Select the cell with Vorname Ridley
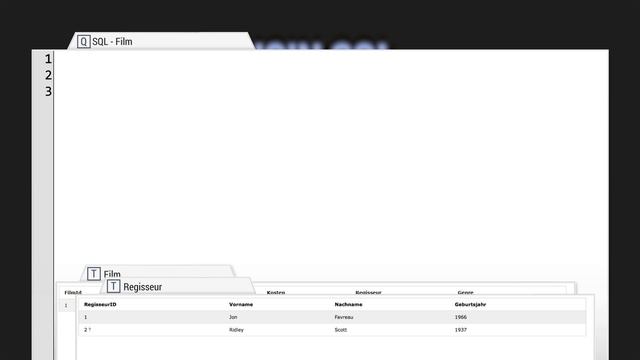Screen dimensions: 640x360 pos(236,330)
